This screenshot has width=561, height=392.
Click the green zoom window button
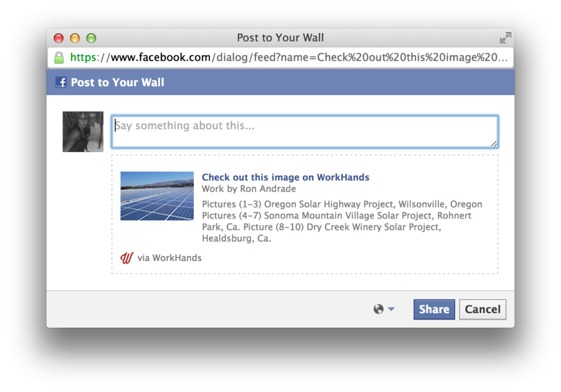[91, 38]
